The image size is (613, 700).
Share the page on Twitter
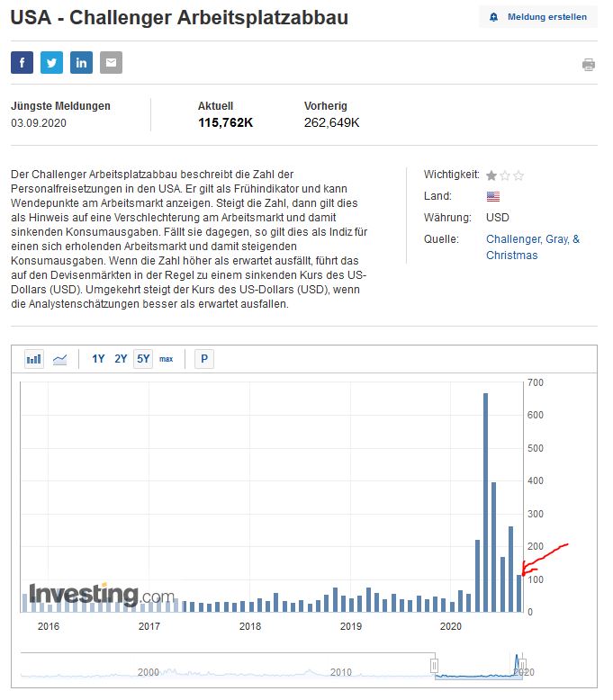coord(51,63)
